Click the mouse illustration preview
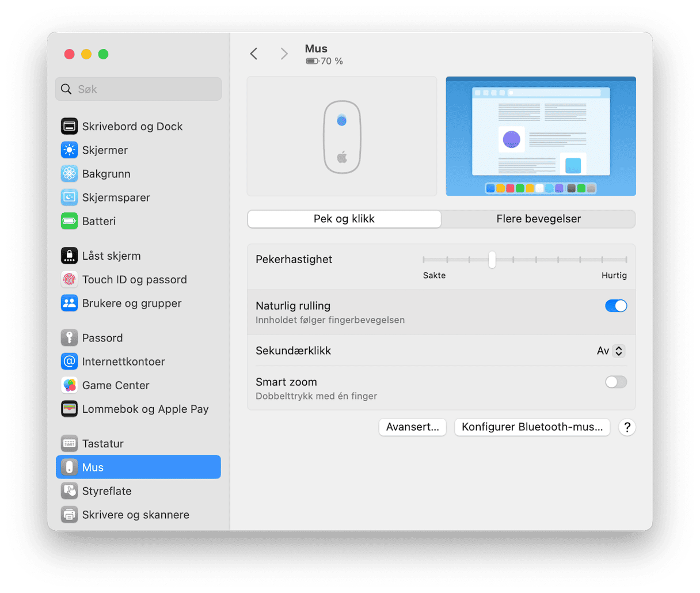Screen dimensions: 700x593 pos(342,136)
